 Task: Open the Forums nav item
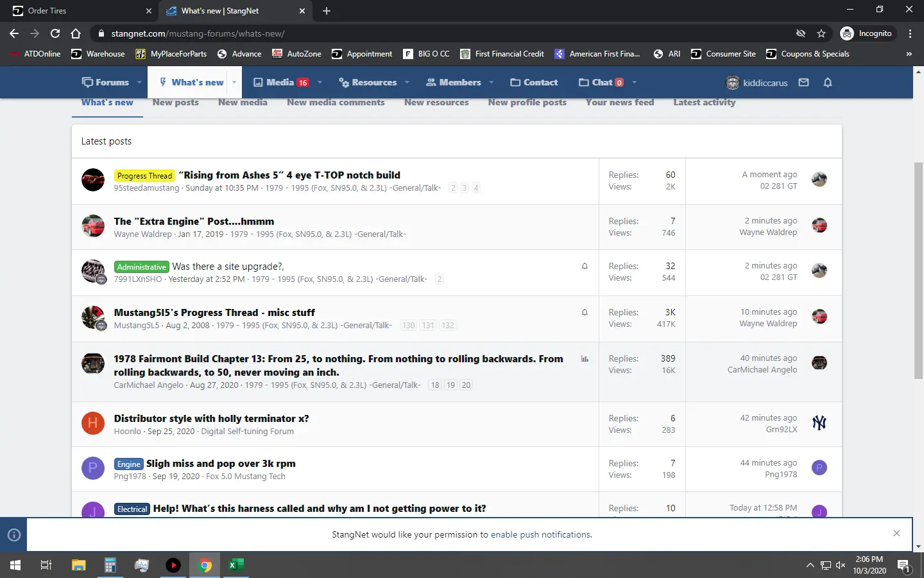[105, 82]
